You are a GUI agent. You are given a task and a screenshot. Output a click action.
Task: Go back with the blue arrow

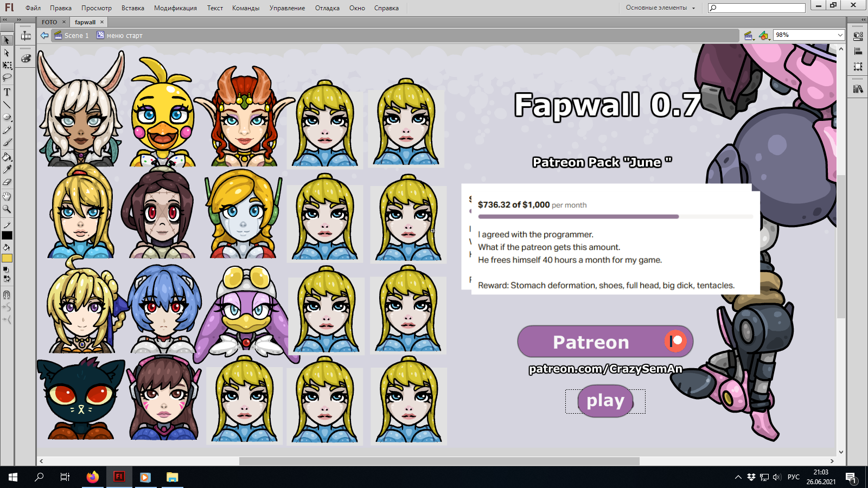44,35
